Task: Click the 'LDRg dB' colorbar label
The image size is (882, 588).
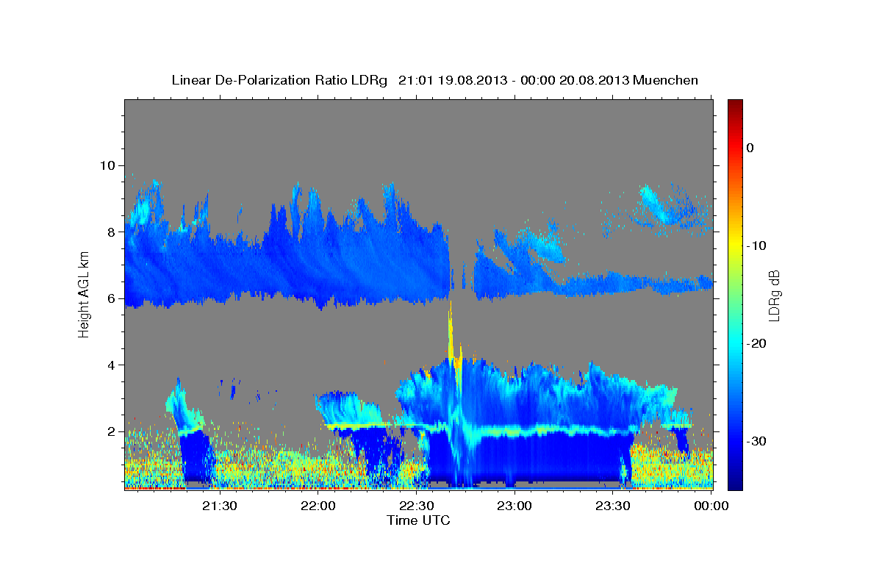Action: pyautogui.click(x=774, y=295)
